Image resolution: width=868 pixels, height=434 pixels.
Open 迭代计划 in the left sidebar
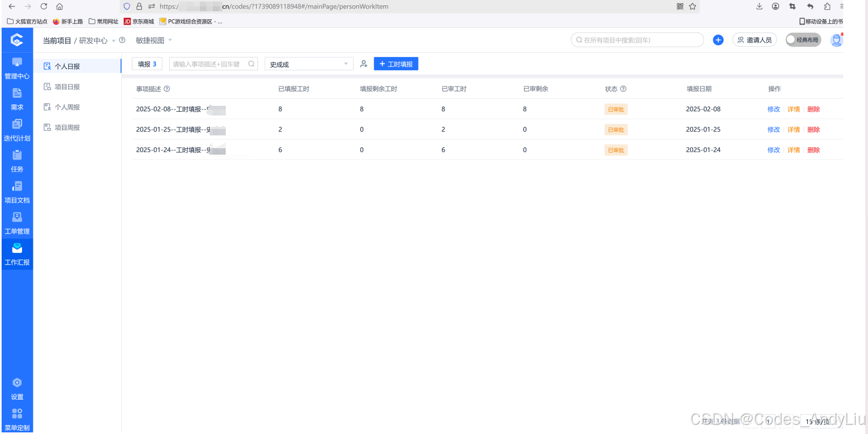point(17,131)
